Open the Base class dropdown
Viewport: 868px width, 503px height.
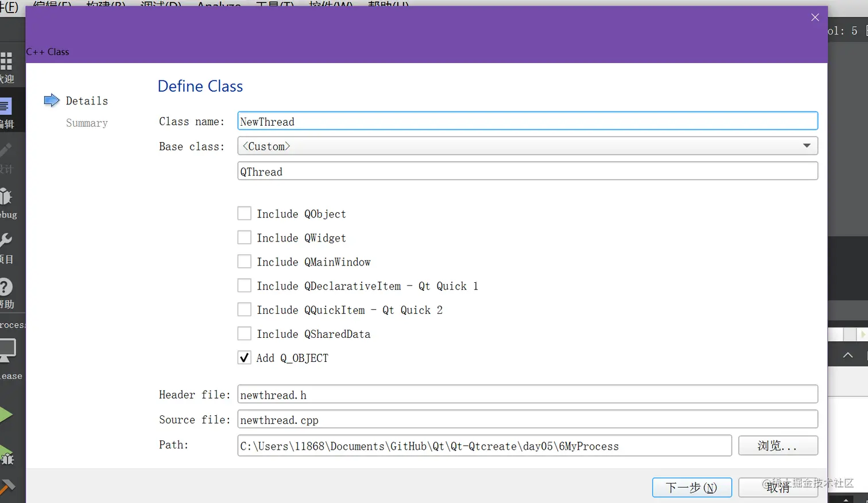528,146
